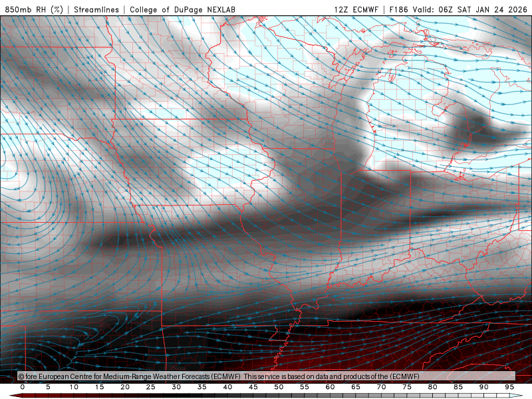Click "Valid: 06Z SAT JAN 24 2026" text

click(470, 9)
